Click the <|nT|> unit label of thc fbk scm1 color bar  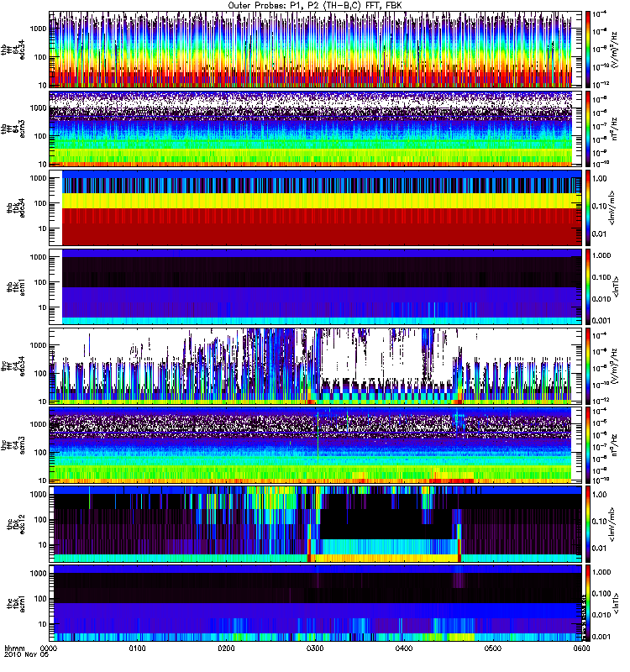616,603
